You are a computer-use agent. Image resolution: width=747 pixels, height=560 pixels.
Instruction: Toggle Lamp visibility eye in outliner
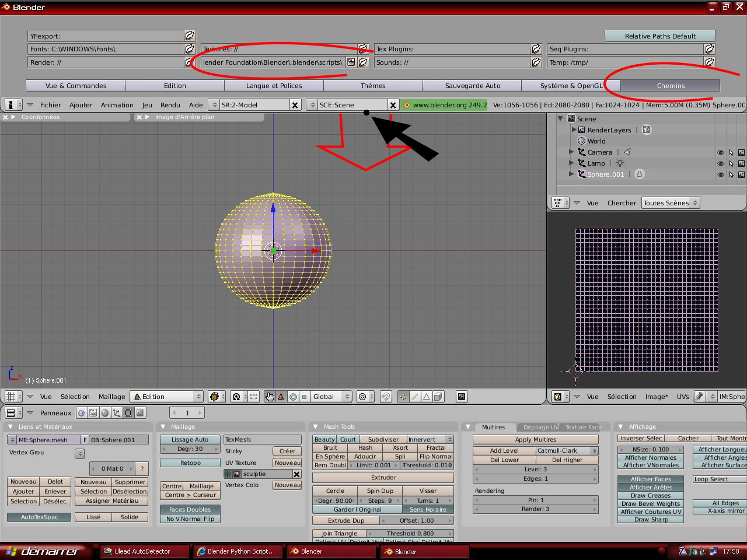pyautogui.click(x=721, y=163)
